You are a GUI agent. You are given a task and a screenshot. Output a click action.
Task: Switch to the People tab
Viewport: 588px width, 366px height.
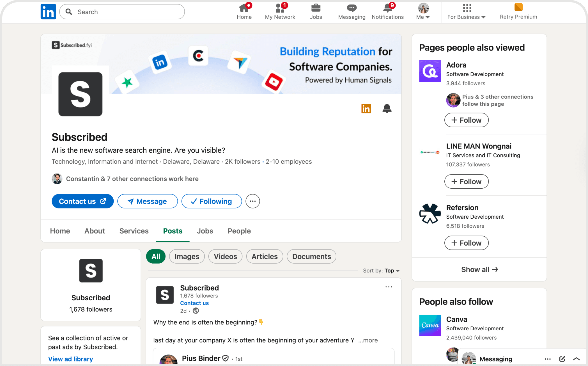239,231
